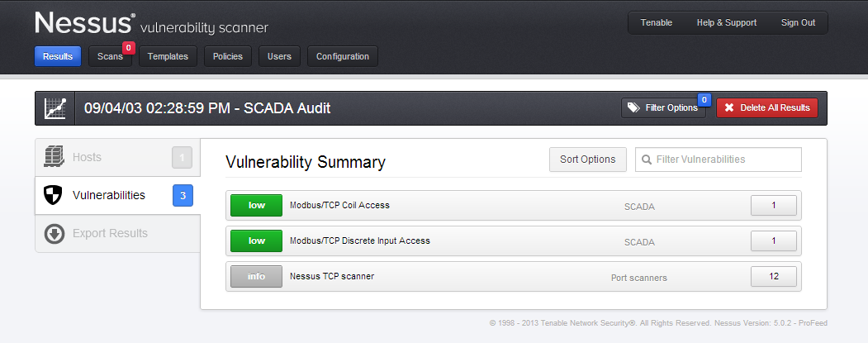
Task: Expand the Modbus/TCP Coil Access row
Action: (x=514, y=205)
